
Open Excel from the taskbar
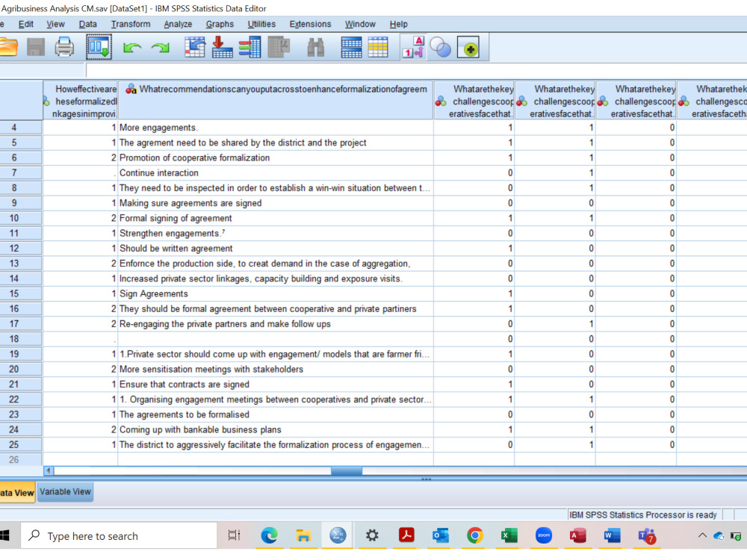509,535
